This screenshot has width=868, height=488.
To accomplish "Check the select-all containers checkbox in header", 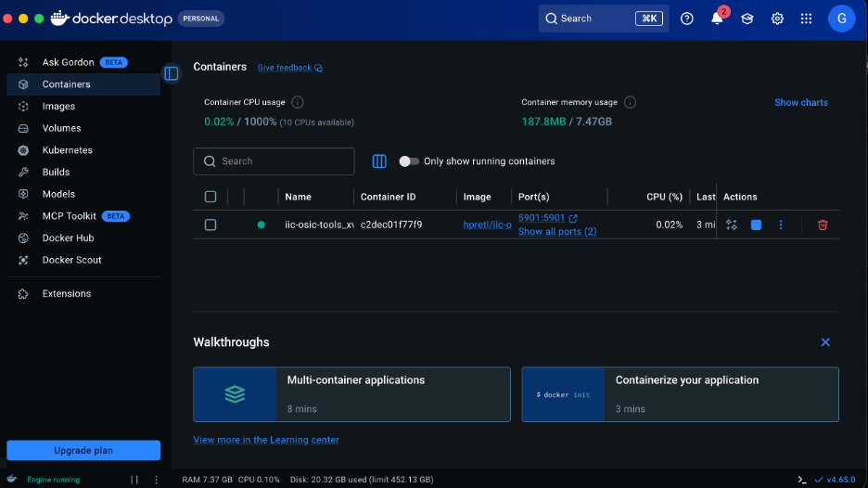I will (x=211, y=197).
